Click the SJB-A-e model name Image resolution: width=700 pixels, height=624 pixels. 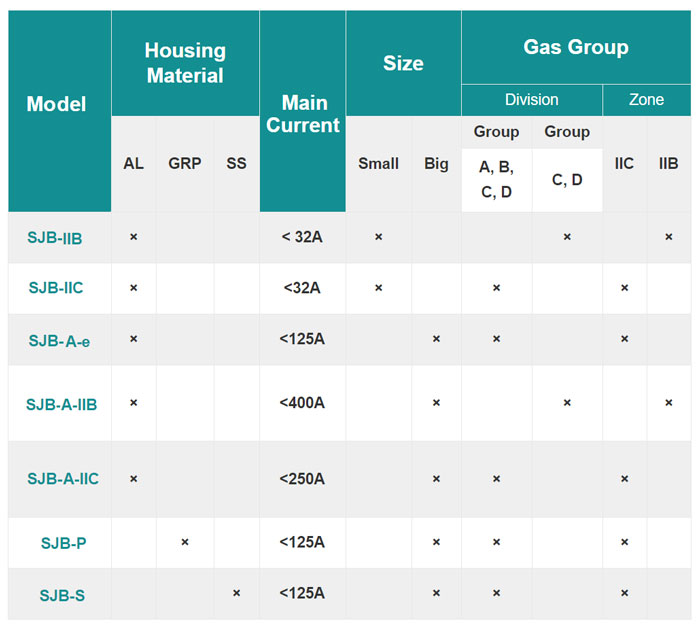point(59,340)
